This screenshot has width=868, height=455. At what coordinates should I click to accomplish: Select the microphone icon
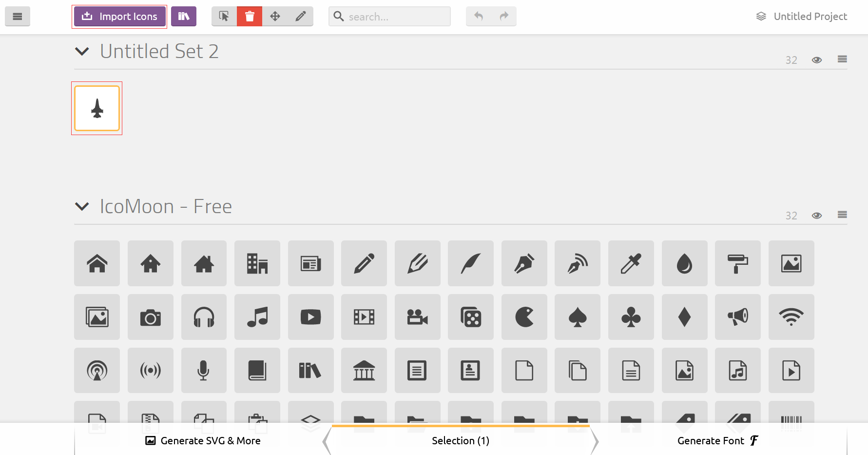[204, 370]
